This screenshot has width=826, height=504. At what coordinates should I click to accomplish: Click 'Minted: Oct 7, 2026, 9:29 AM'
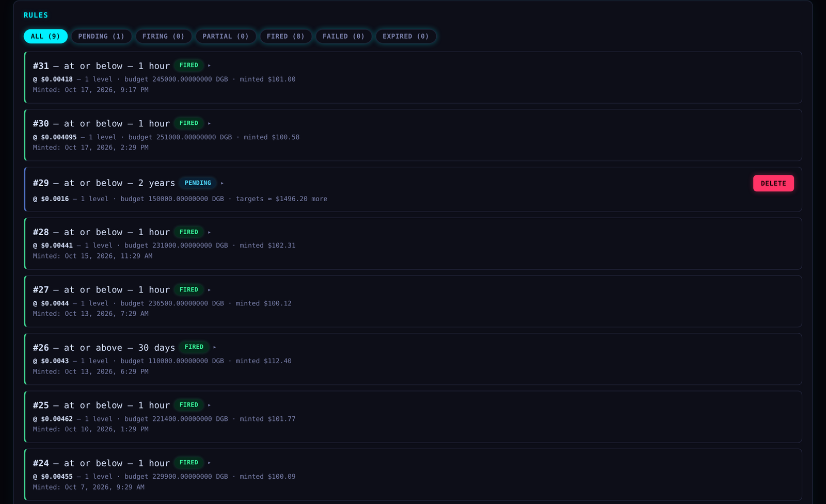click(89, 487)
